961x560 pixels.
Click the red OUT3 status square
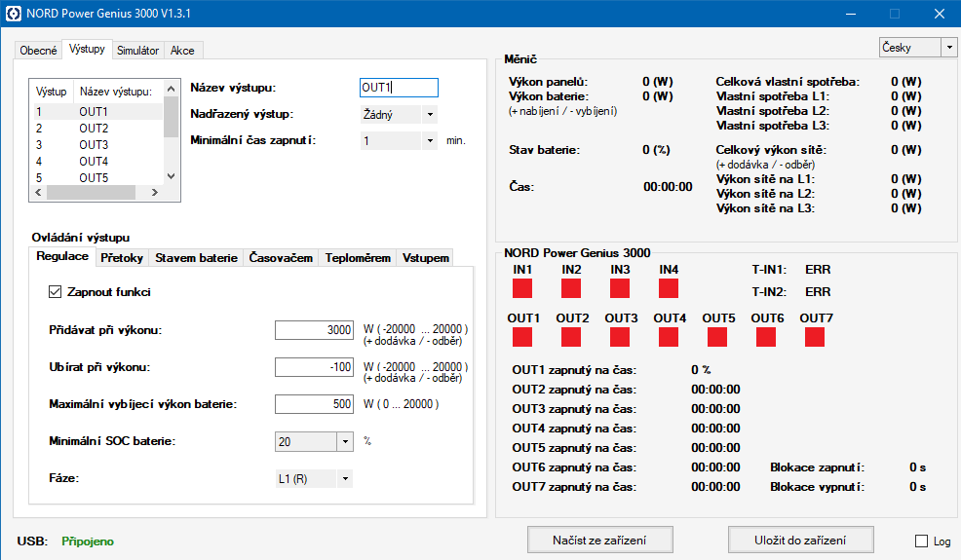pos(620,337)
